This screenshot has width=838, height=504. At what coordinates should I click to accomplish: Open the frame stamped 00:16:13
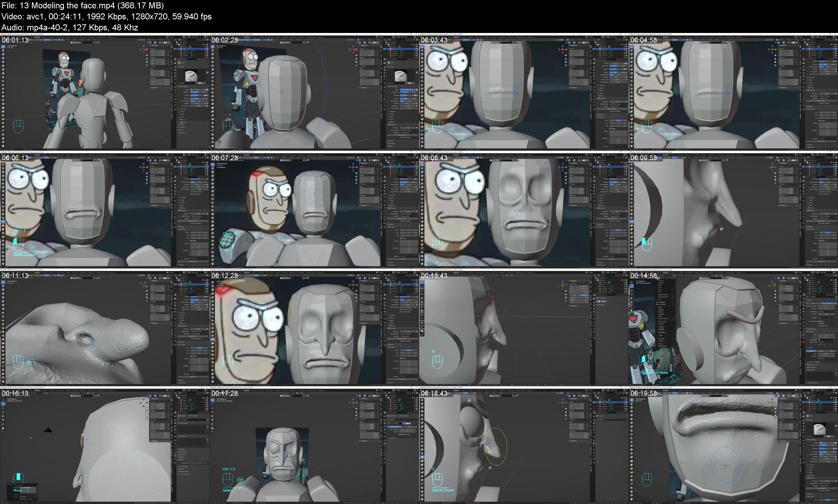(105, 445)
